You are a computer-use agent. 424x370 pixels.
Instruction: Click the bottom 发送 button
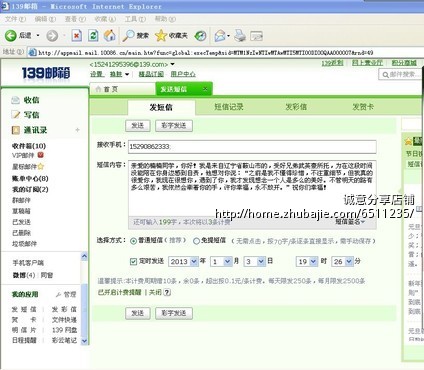(138, 313)
